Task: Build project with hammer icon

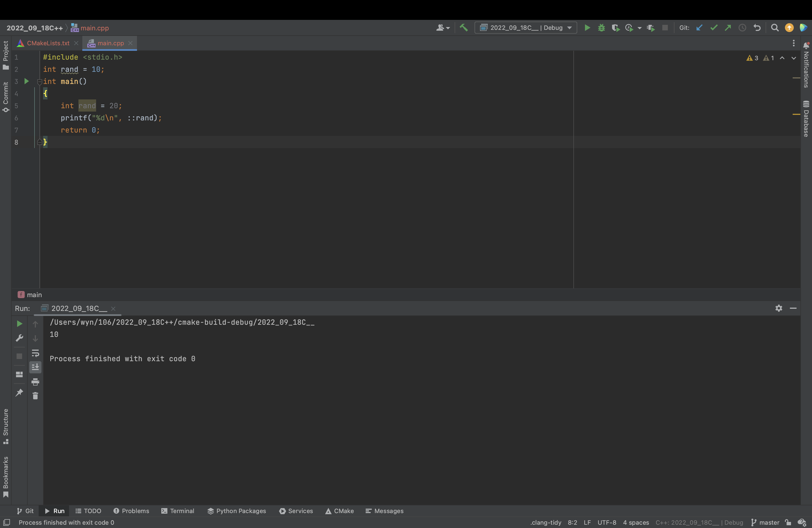Action: [464, 28]
